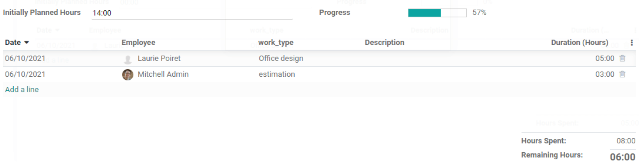
Task: Edit the Initially Planned Hours field
Action: tap(192, 13)
